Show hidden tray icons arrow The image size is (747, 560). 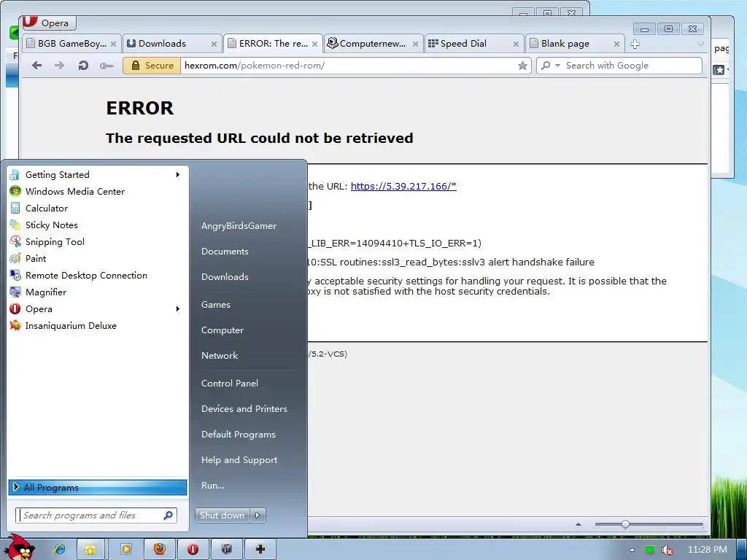tap(632, 550)
